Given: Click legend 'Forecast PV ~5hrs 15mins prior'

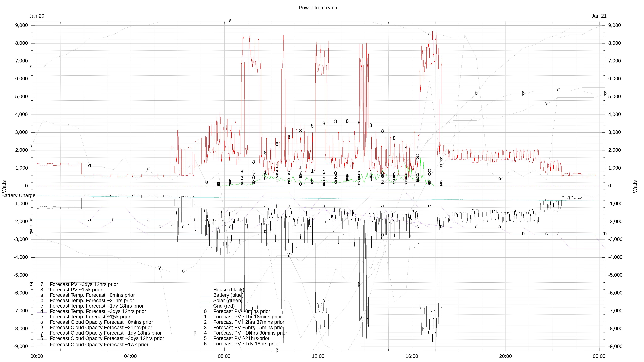Looking at the screenshot, I should point(249,328).
